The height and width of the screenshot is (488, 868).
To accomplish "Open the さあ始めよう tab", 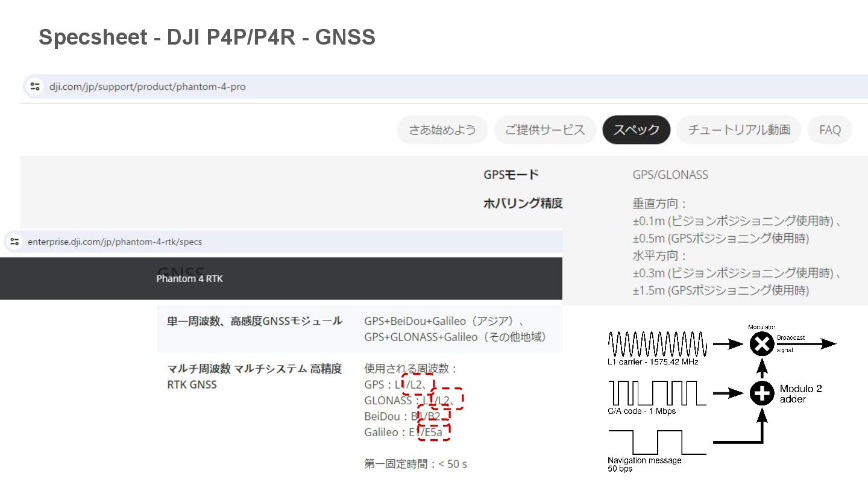I will pyautogui.click(x=442, y=130).
